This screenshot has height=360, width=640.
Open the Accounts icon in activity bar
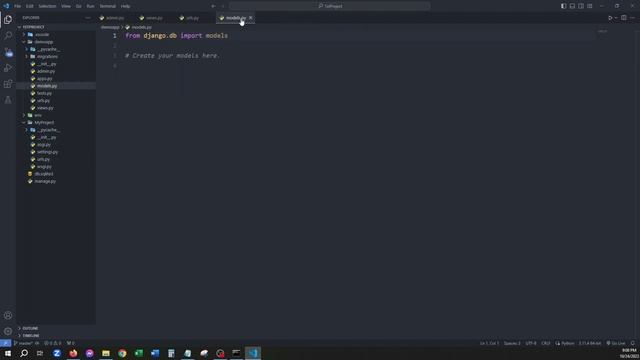coord(8,315)
